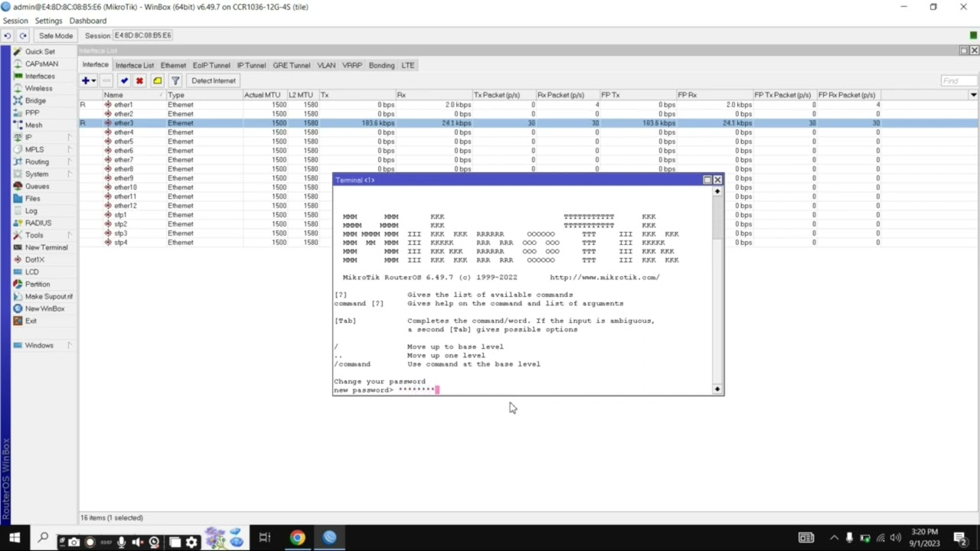The height and width of the screenshot is (551, 980).
Task: Open Chrome from the taskbar
Action: click(x=297, y=538)
